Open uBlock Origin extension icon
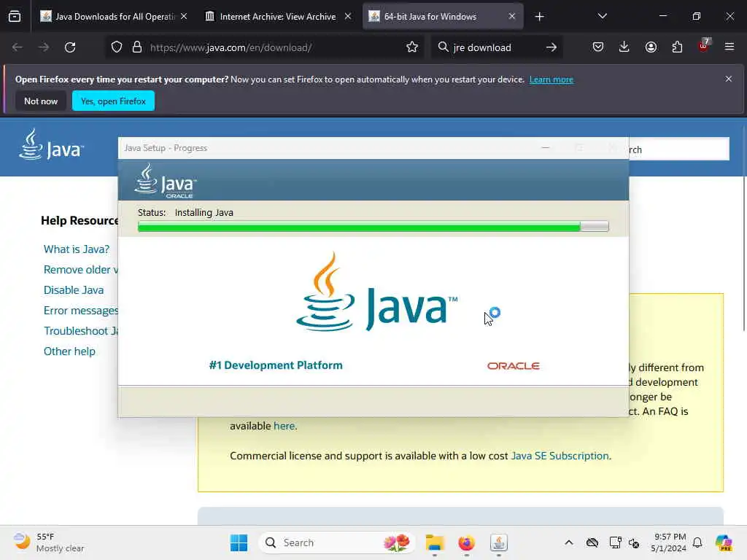Viewport: 747px width, 560px height. (x=704, y=46)
